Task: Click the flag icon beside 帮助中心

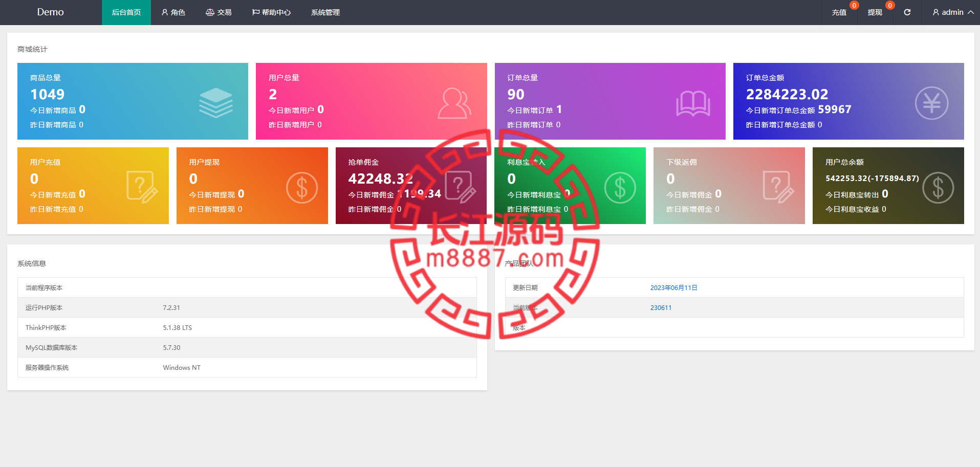Action: click(256, 12)
